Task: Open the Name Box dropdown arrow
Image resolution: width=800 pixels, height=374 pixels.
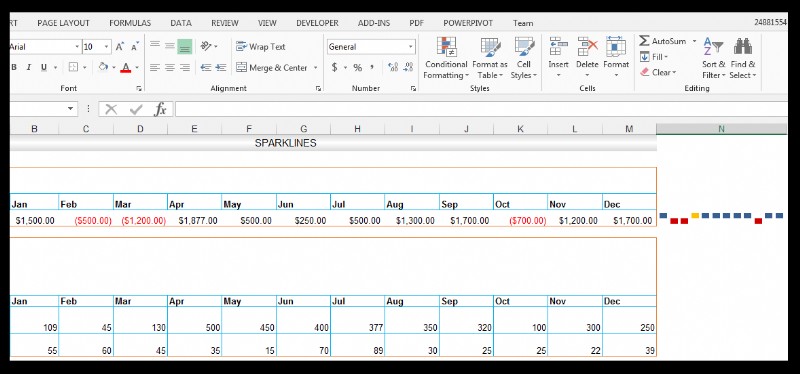Action: (x=70, y=109)
